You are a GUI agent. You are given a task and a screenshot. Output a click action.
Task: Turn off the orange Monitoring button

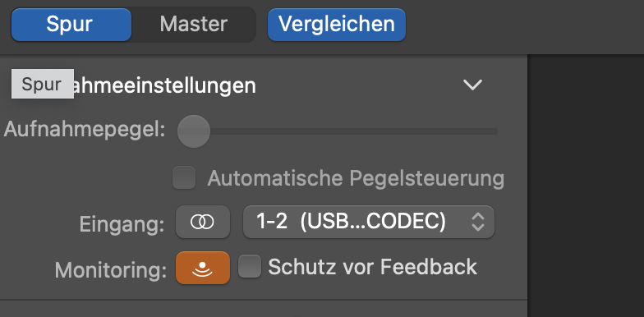click(202, 268)
